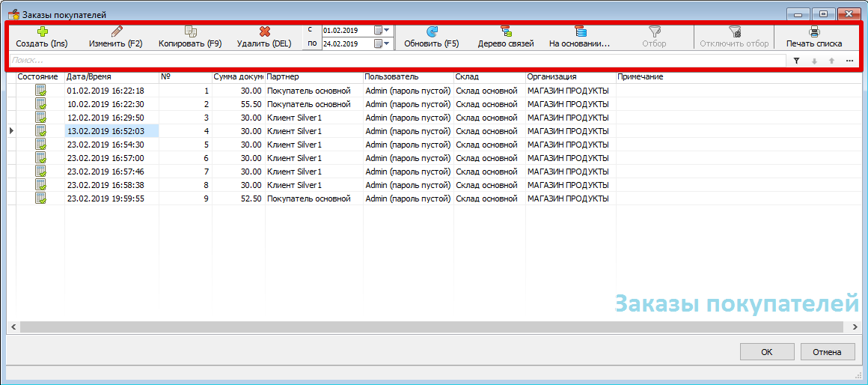Click the Примечание column header
This screenshot has height=385, width=868.
click(x=739, y=77)
